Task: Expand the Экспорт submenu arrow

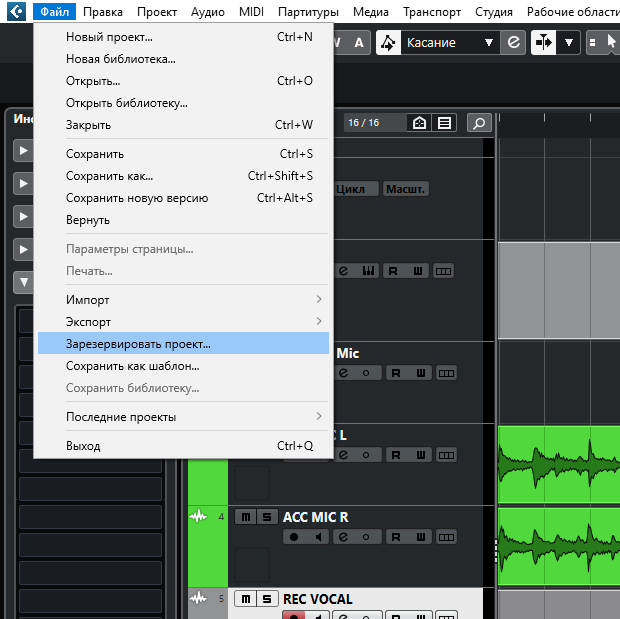Action: pyautogui.click(x=319, y=321)
